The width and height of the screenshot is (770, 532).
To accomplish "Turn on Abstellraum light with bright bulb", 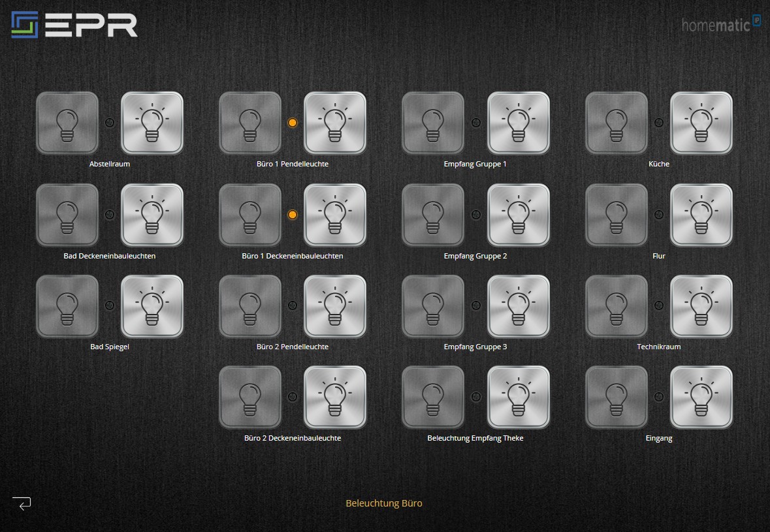I will tap(152, 123).
